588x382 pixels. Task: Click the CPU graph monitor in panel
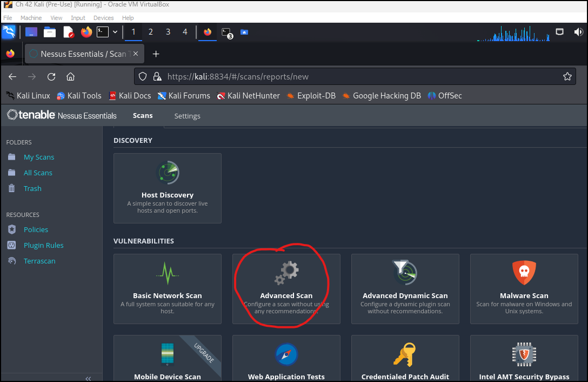(x=513, y=33)
